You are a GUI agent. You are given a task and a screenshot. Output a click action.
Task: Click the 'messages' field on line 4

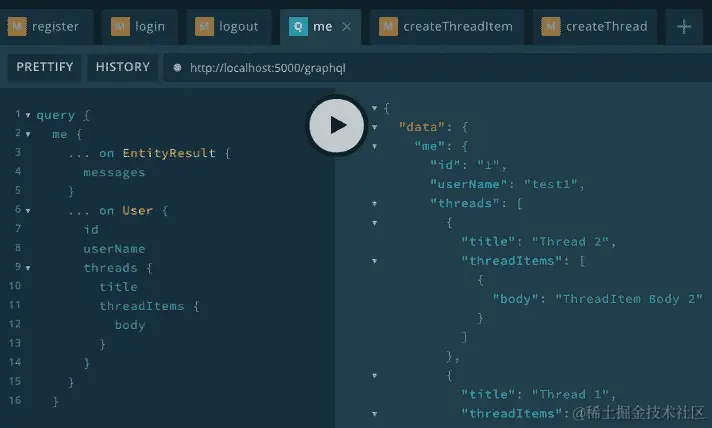(x=114, y=172)
